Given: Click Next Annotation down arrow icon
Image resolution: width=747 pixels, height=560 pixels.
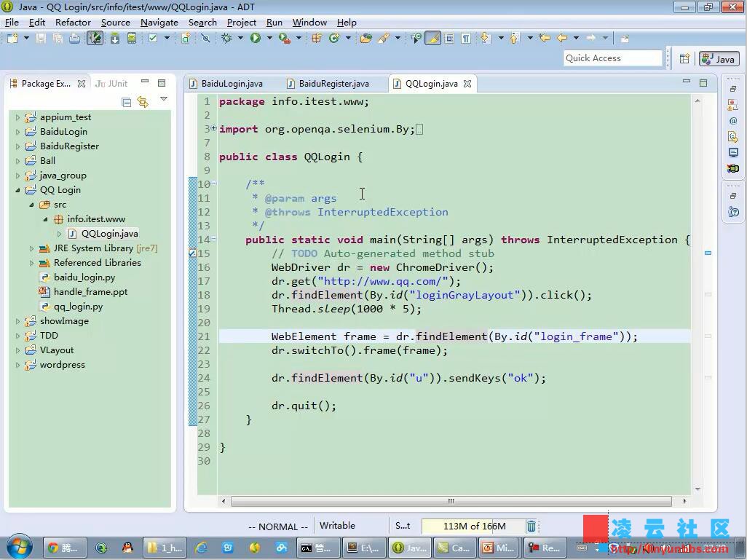Looking at the screenshot, I should click(486, 38).
